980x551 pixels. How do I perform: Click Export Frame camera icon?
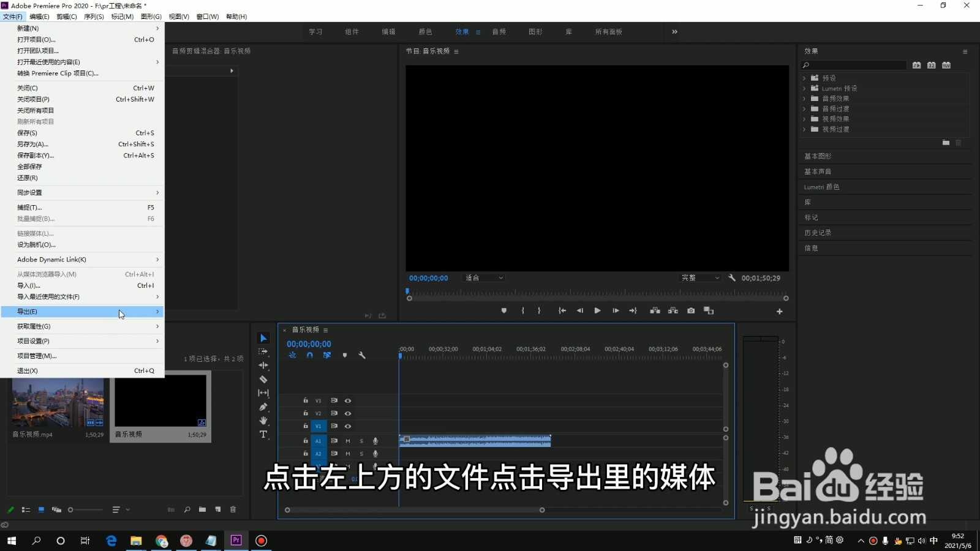coord(691,311)
